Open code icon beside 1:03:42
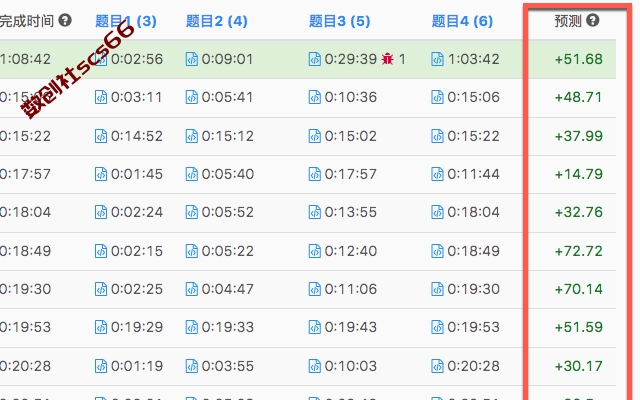640x400 pixels. tap(437, 59)
